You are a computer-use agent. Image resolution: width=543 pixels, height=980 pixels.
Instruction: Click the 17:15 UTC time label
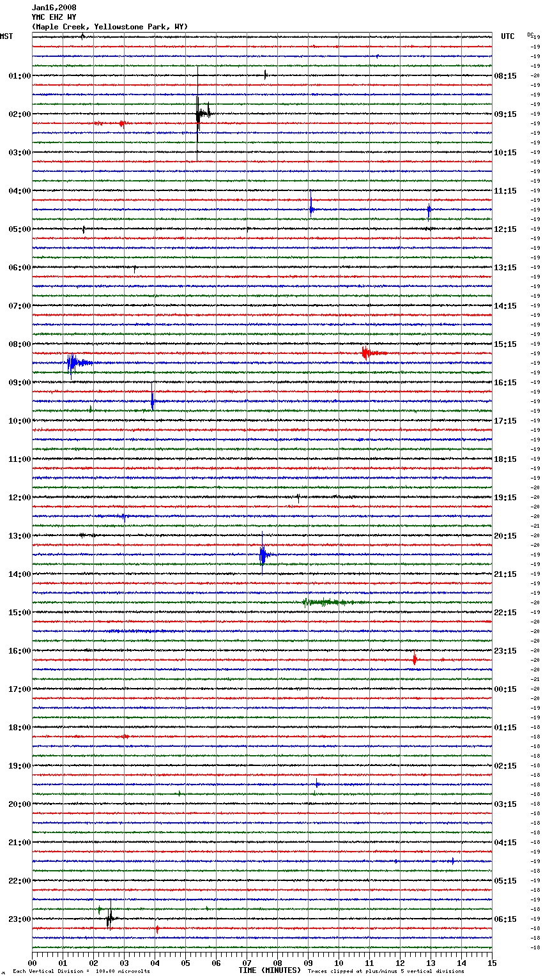click(x=505, y=421)
